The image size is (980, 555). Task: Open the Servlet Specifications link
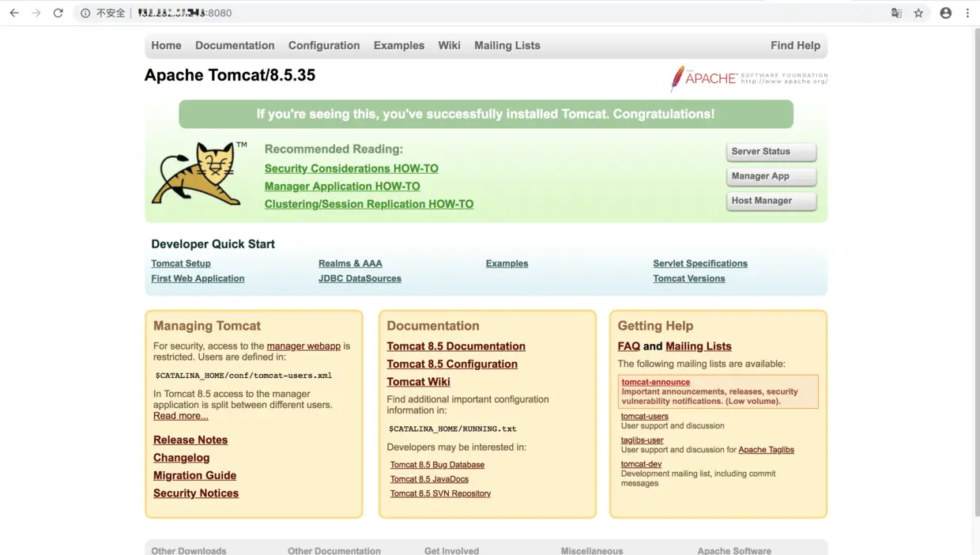[700, 264]
